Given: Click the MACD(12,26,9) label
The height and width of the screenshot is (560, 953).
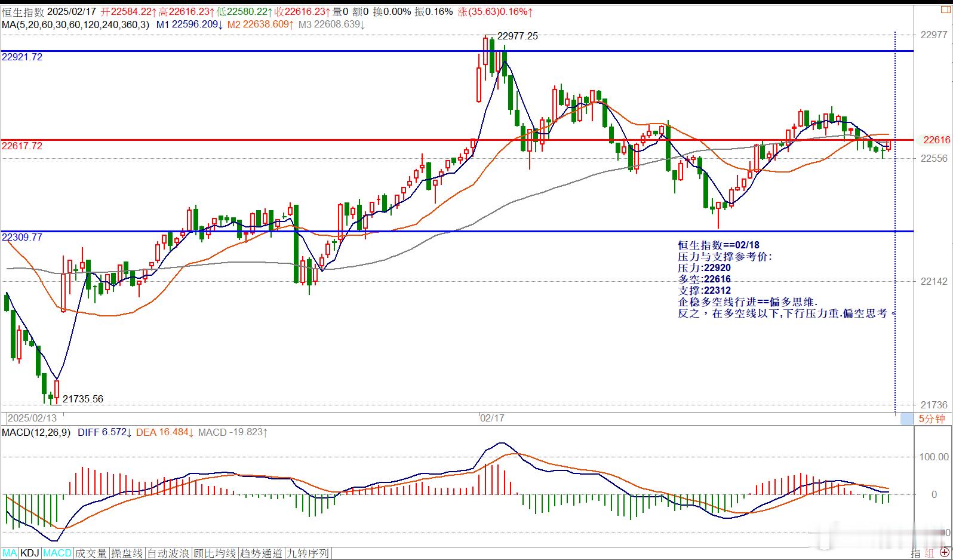Looking at the screenshot, I should [36, 432].
